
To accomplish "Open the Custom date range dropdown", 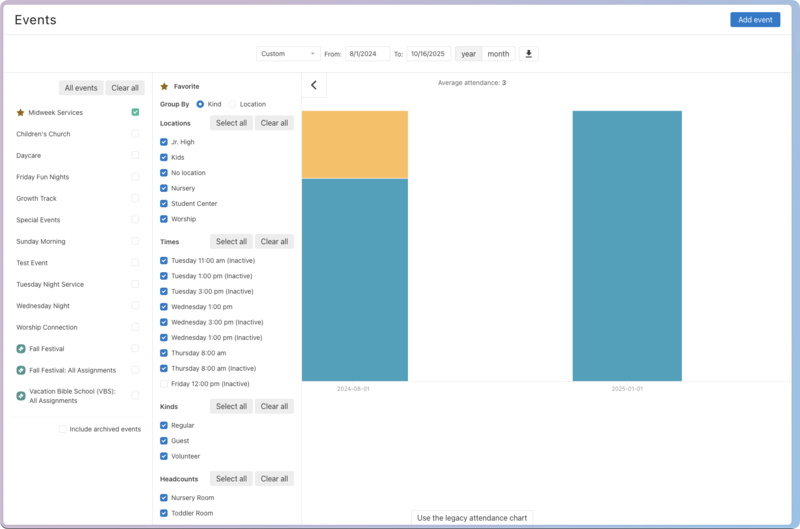I will (288, 54).
